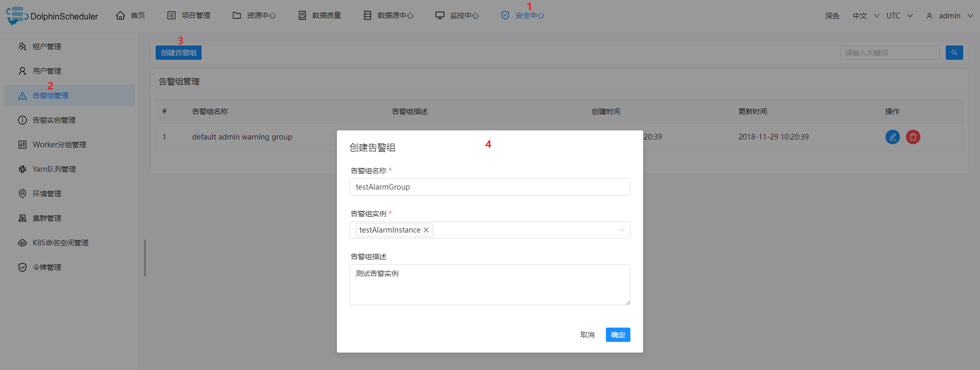This screenshot has height=370, width=980.
Task: Expand the admin user dropdown
Action: (x=950, y=16)
